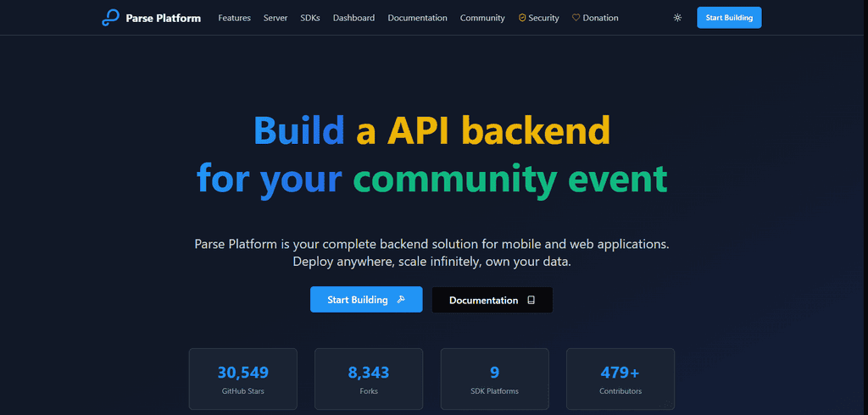Click the headline words 'community event'
Screen dimensions: 868x415
[x=509, y=180]
